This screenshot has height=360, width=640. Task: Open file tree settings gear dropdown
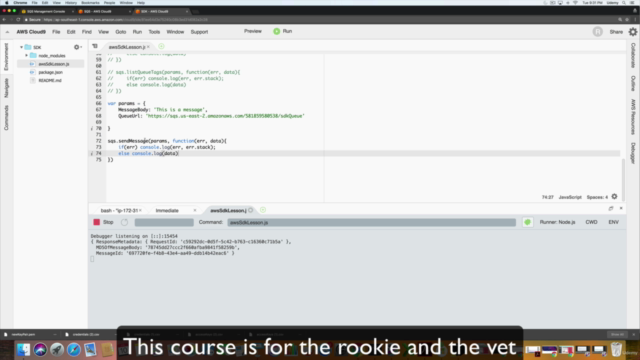(x=77, y=47)
